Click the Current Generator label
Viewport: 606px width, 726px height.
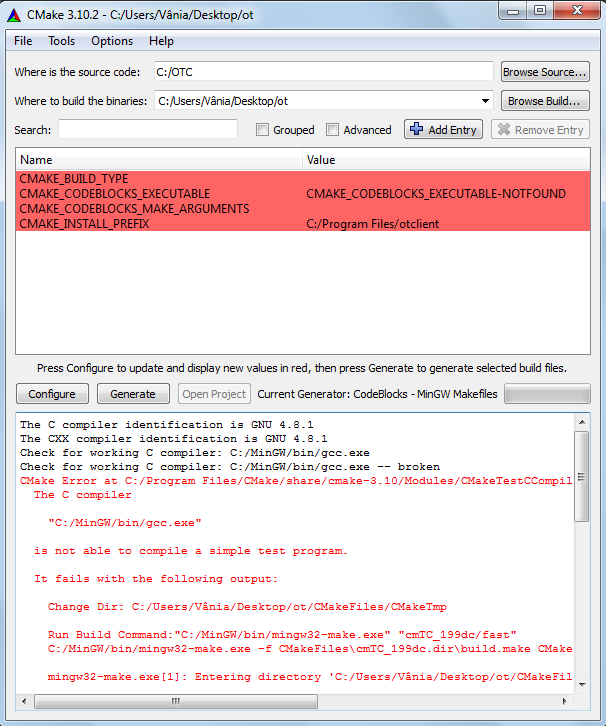377,394
